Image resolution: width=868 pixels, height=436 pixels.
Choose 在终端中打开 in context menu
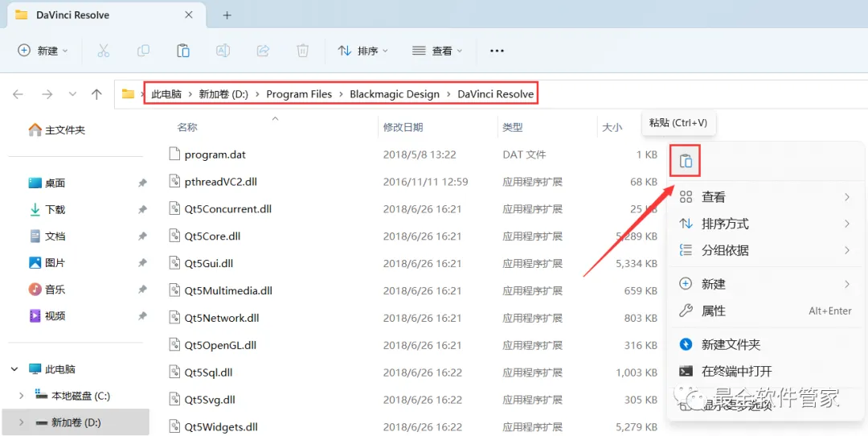tap(765, 371)
